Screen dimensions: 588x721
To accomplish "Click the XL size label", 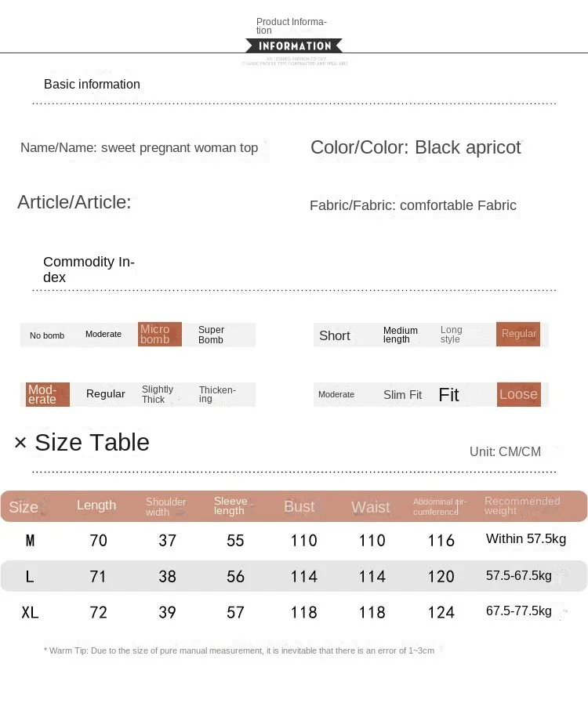I will 30,613.
